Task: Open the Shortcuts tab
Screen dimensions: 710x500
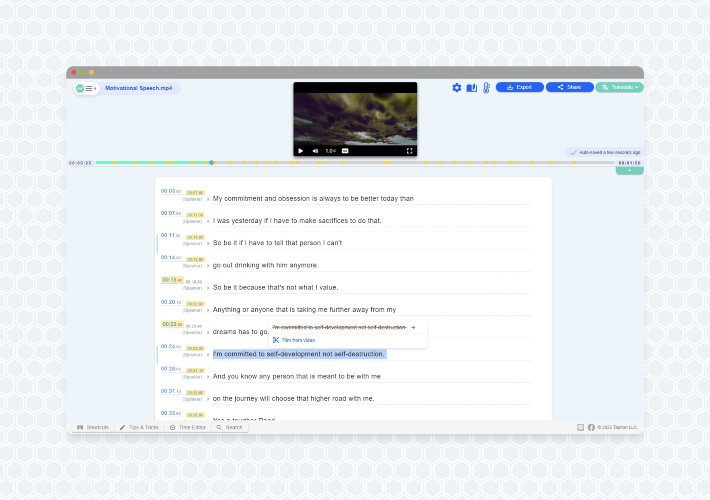Action: 93,427
